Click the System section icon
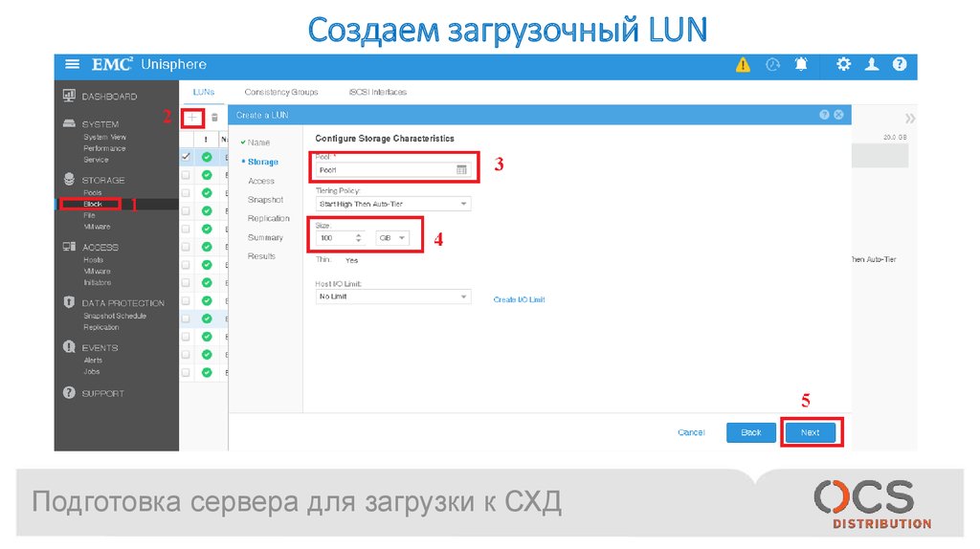Viewport: 980px width, 549px height. coord(69,123)
